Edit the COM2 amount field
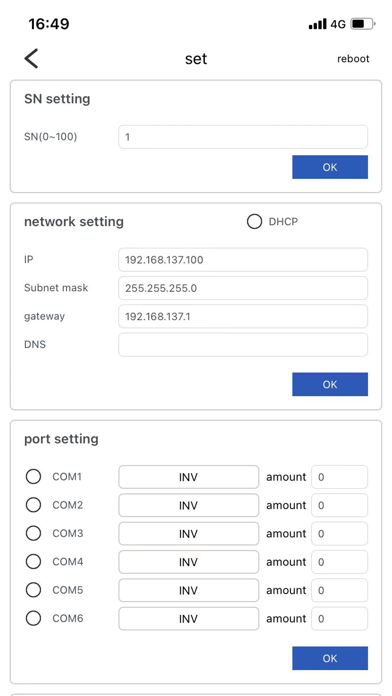The width and height of the screenshot is (392, 696). pos(340,505)
